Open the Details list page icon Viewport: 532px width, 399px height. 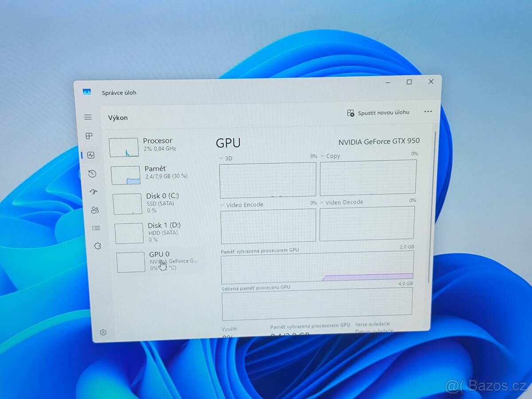(x=96, y=228)
